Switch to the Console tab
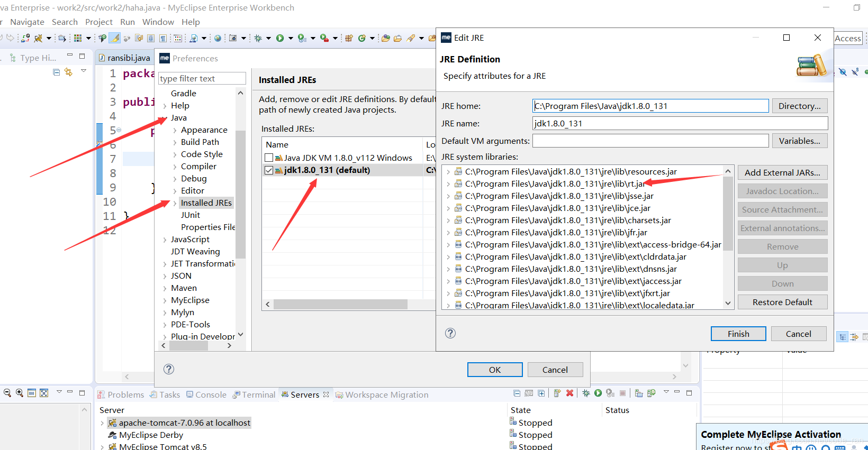The width and height of the screenshot is (868, 450). tap(205, 394)
